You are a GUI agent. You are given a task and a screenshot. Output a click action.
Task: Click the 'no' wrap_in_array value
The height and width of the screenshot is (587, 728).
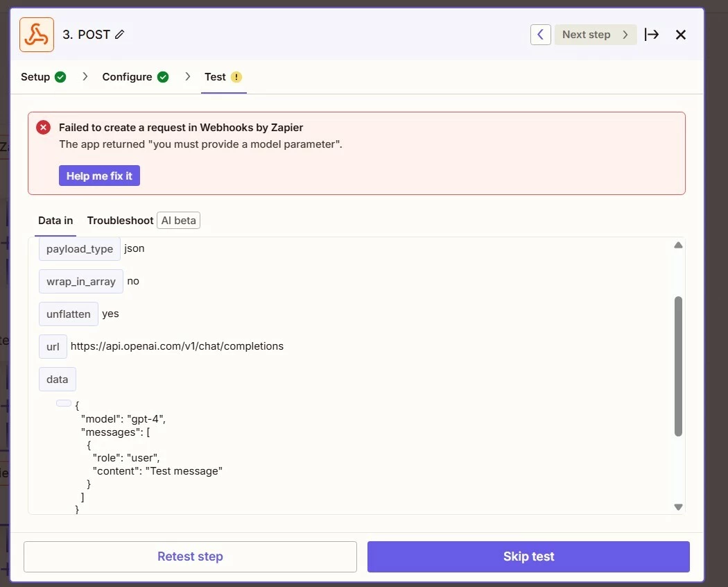coord(133,281)
